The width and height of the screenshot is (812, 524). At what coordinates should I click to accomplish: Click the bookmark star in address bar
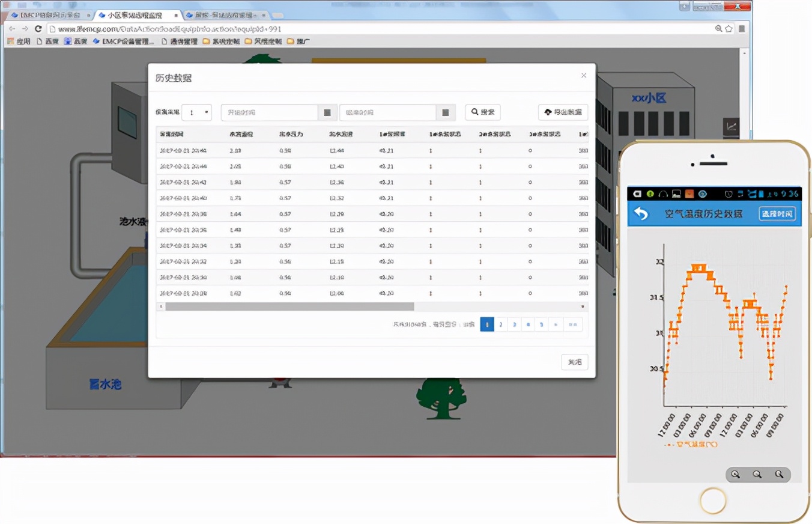729,29
